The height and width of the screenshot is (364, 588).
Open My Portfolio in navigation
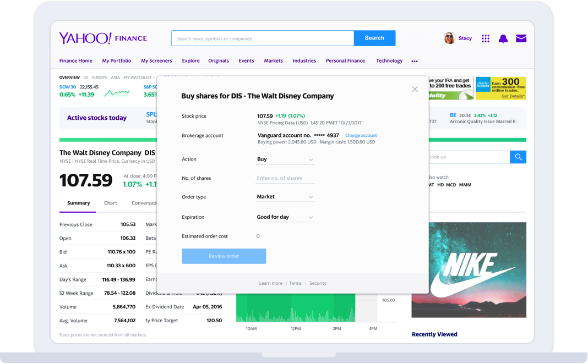pos(117,60)
